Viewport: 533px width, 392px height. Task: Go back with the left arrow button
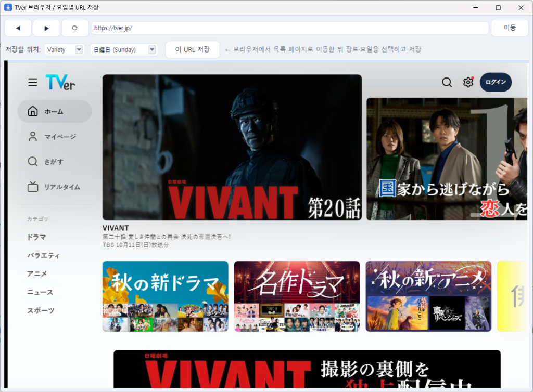pyautogui.click(x=18, y=28)
